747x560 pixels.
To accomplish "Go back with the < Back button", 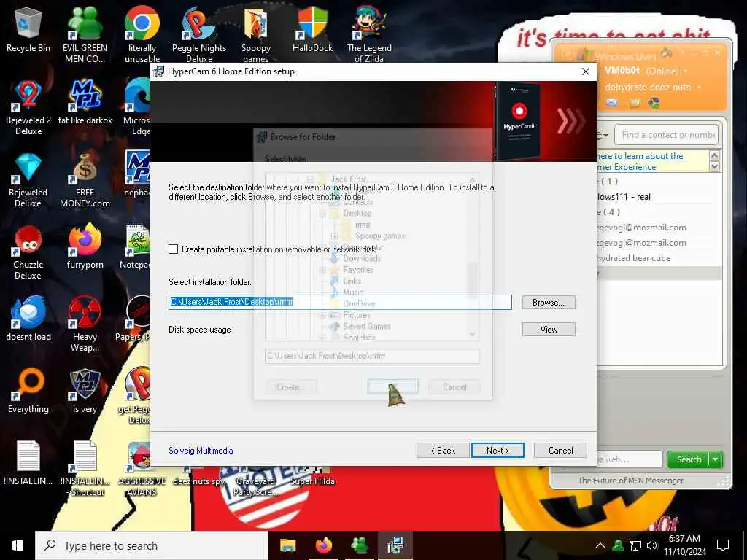I will tap(443, 451).
